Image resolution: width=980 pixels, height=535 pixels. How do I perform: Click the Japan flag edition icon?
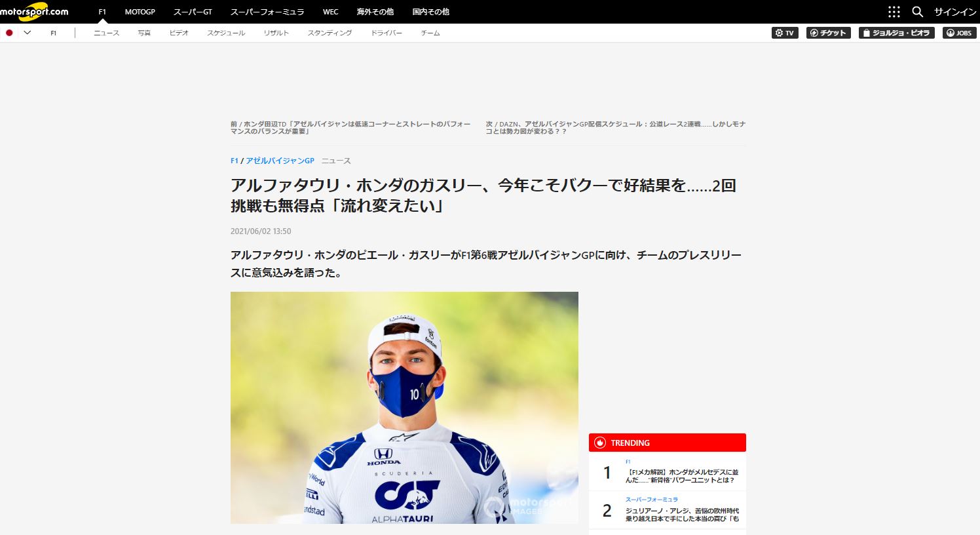pyautogui.click(x=9, y=33)
